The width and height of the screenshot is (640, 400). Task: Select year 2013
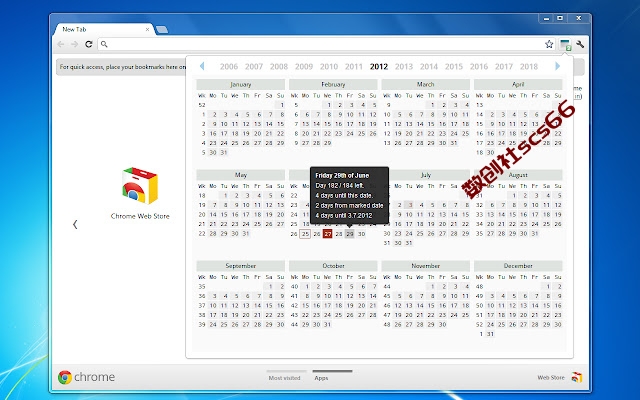404,67
